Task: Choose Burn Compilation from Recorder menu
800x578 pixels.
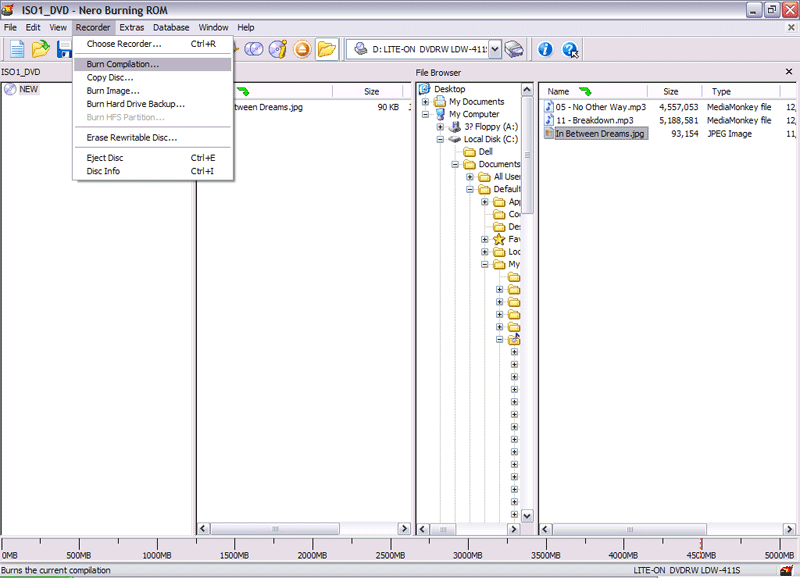Action: pyautogui.click(x=153, y=64)
